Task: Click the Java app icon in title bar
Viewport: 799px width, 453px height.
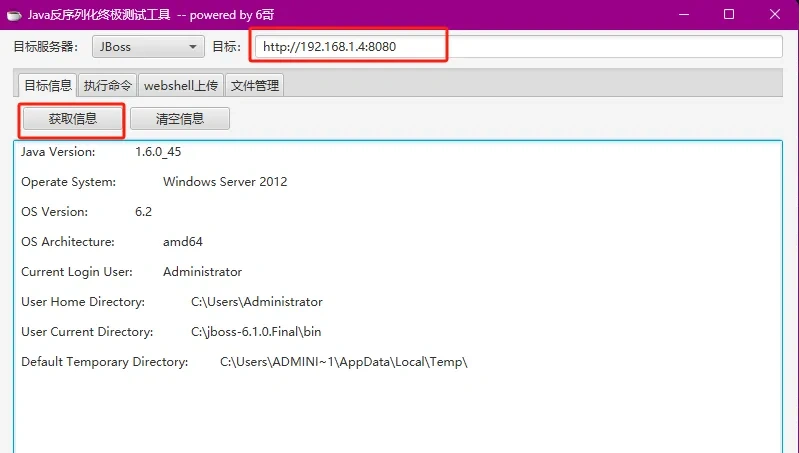Action: [x=14, y=15]
